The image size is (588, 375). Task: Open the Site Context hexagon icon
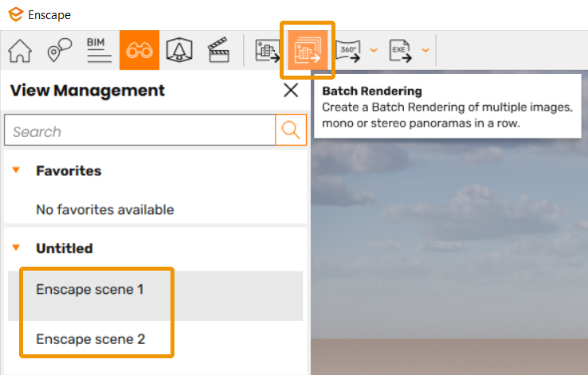click(179, 51)
